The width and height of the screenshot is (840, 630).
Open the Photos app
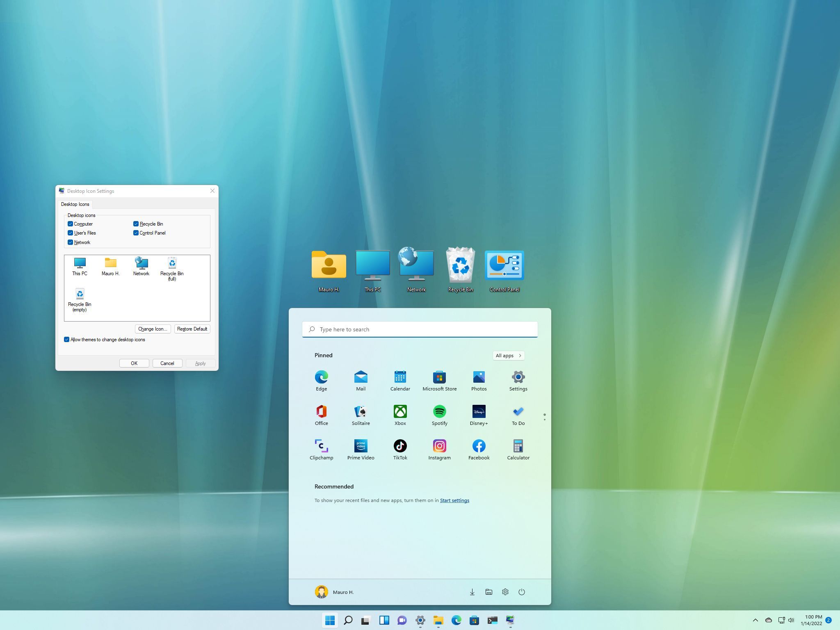pos(479,377)
